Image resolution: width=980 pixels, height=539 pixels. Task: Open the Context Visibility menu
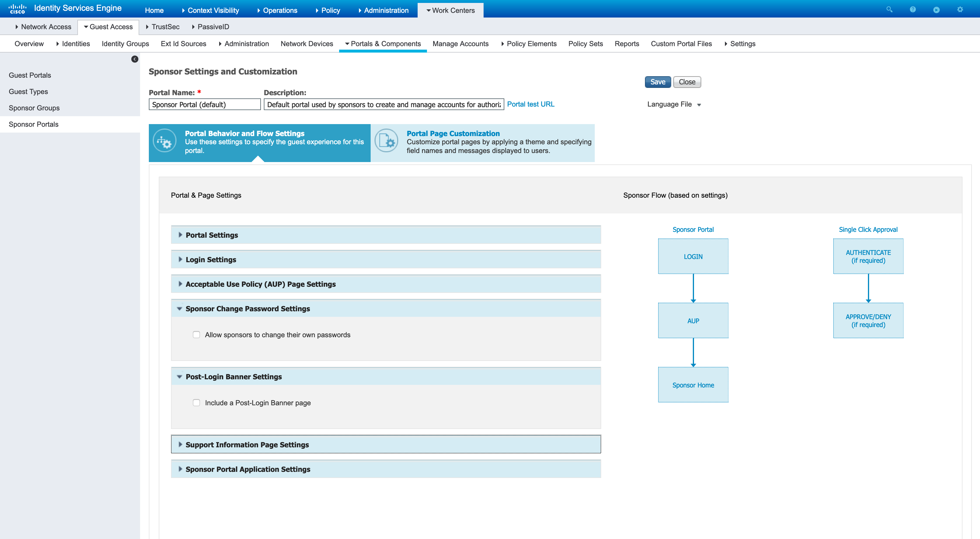(x=211, y=10)
